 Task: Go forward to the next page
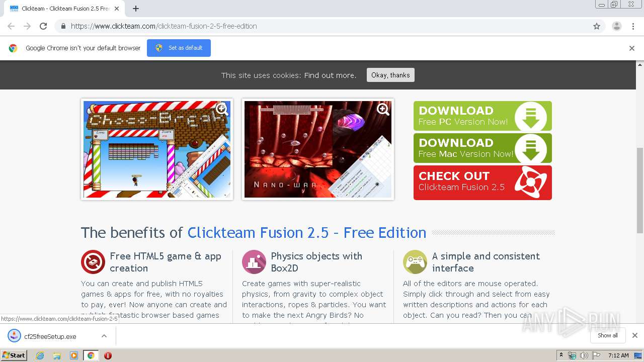coord(27,26)
